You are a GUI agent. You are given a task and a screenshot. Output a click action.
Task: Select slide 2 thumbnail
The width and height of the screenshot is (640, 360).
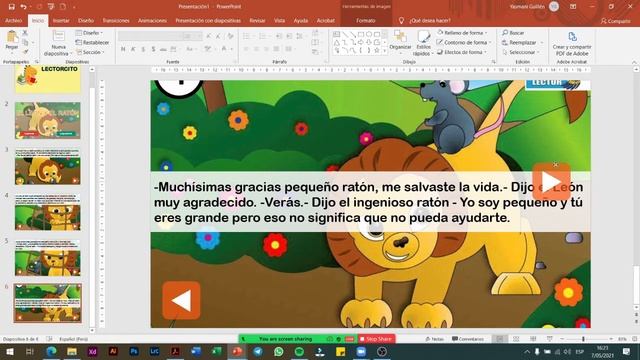pos(48,120)
